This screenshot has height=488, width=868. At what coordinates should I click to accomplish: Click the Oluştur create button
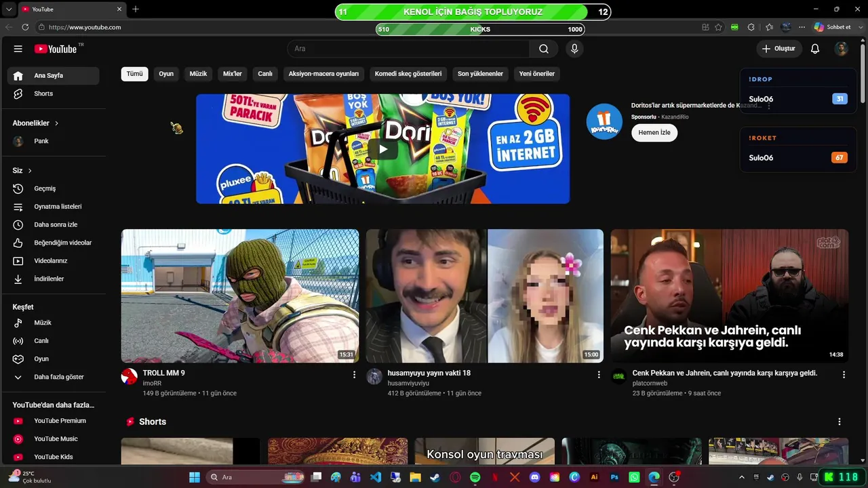click(x=779, y=49)
